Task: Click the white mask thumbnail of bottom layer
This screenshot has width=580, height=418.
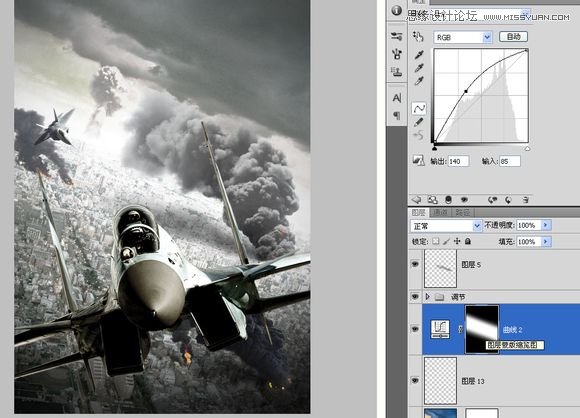Action: 482,413
